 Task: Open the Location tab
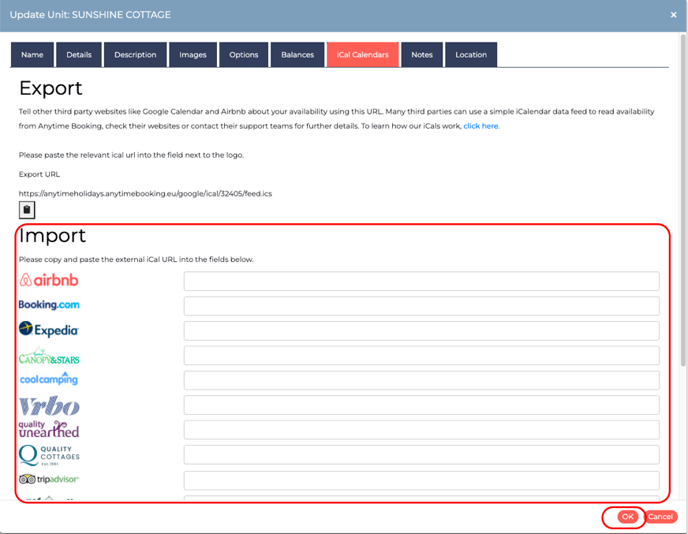471,55
